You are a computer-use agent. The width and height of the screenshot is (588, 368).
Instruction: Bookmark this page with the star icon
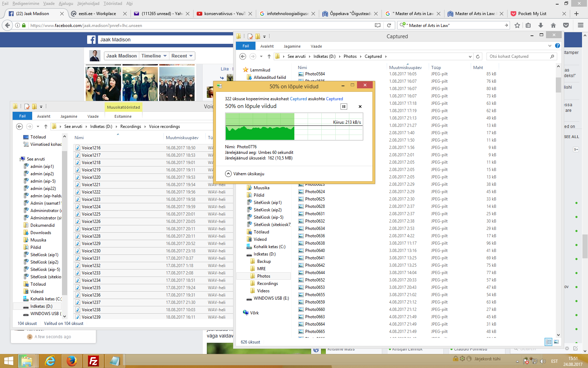click(517, 25)
